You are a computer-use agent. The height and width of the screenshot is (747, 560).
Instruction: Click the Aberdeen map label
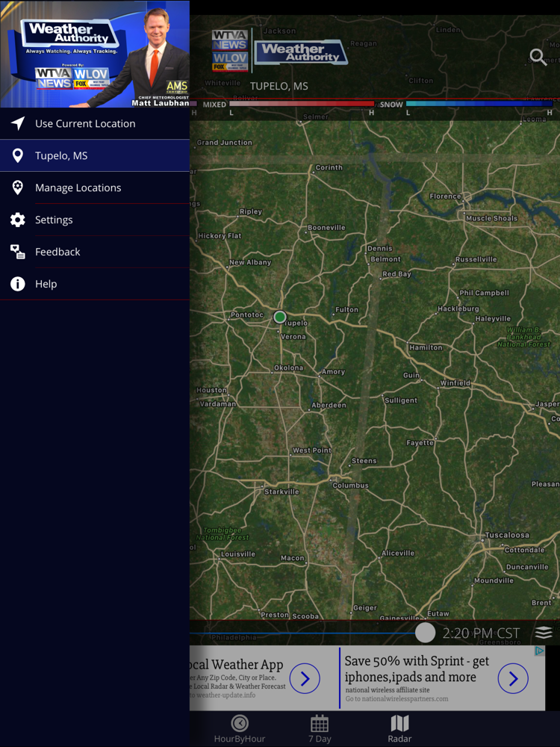tap(329, 406)
